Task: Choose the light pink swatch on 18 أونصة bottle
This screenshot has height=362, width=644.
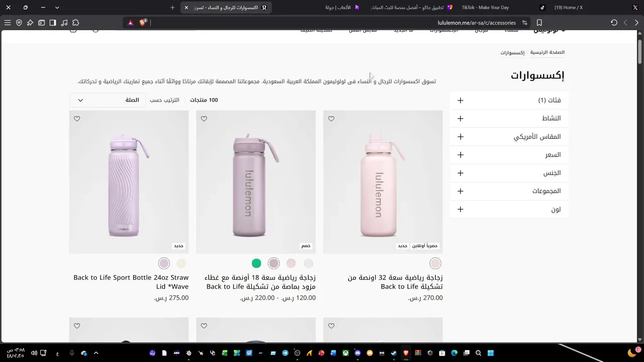Action: point(291,263)
